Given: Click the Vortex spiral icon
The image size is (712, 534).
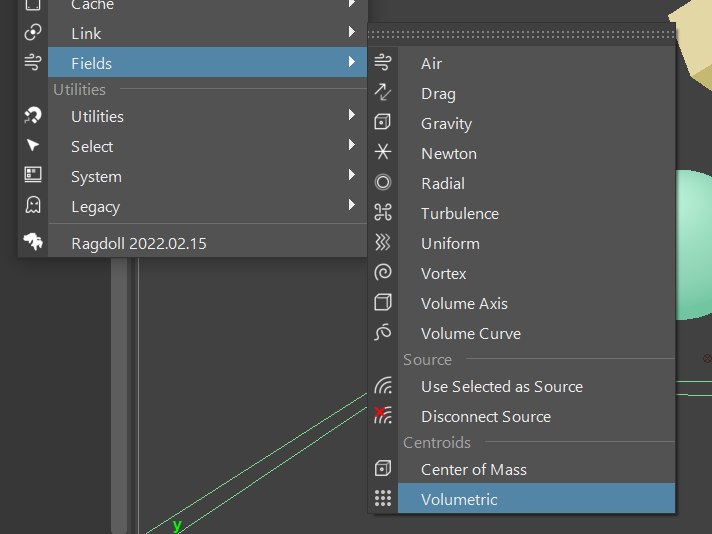Looking at the screenshot, I should 382,273.
